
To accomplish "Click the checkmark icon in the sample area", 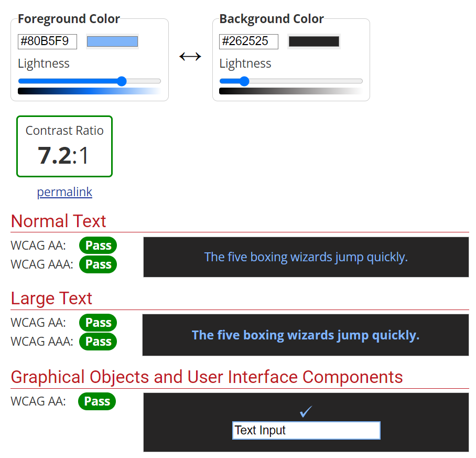I will tap(306, 411).
